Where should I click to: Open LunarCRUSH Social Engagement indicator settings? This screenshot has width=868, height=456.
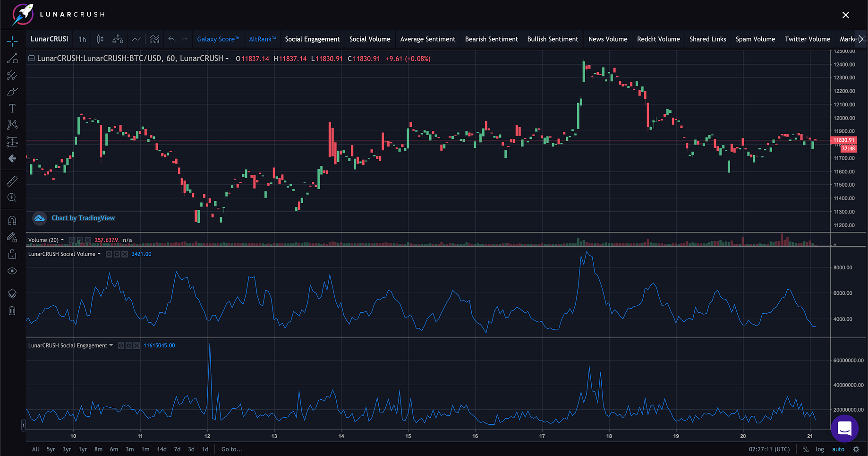click(128, 346)
